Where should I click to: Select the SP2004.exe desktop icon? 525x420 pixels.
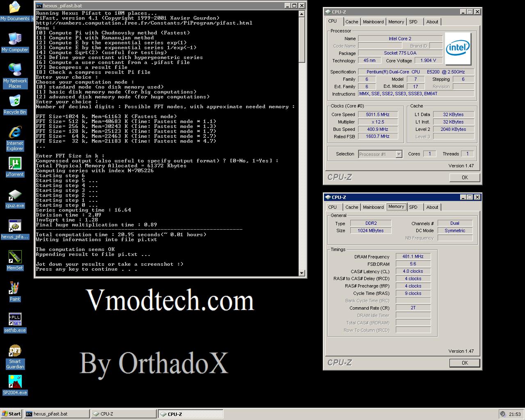tap(15, 385)
